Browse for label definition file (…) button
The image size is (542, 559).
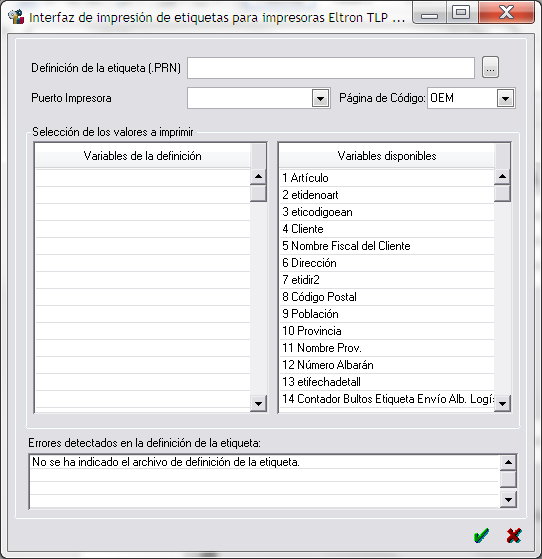tap(490, 67)
